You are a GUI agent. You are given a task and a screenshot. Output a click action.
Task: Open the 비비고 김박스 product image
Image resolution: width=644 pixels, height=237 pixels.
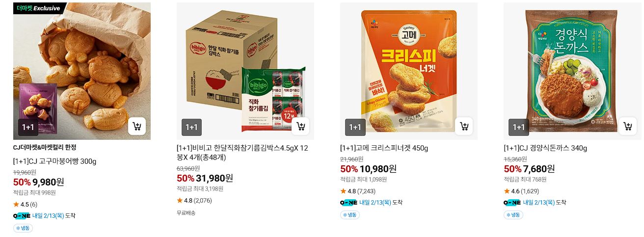245,71
